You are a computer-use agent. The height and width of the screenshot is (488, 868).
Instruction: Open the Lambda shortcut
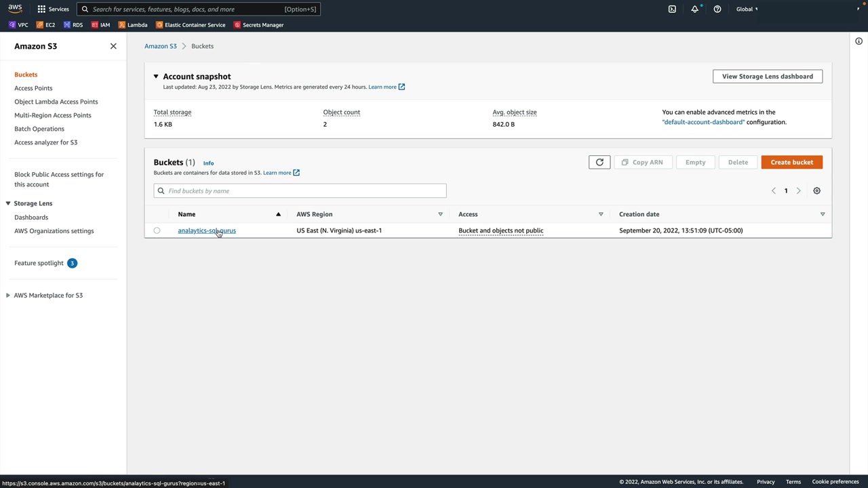(133, 25)
